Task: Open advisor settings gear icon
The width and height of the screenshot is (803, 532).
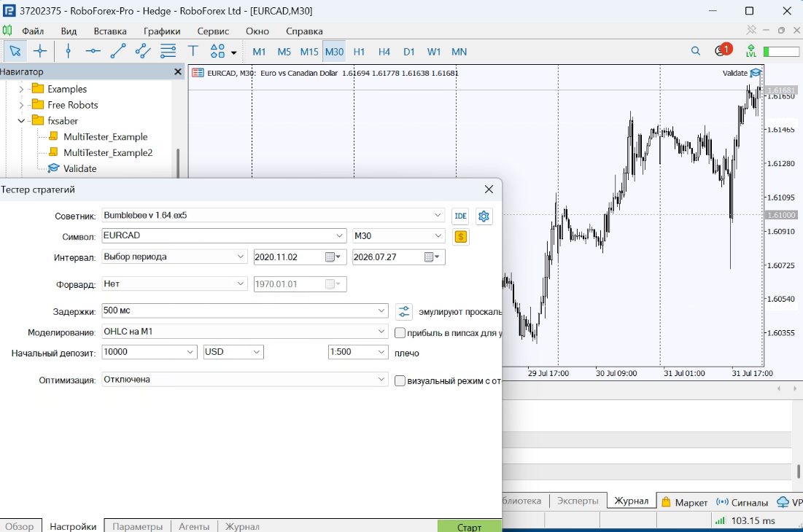Action: pos(484,216)
